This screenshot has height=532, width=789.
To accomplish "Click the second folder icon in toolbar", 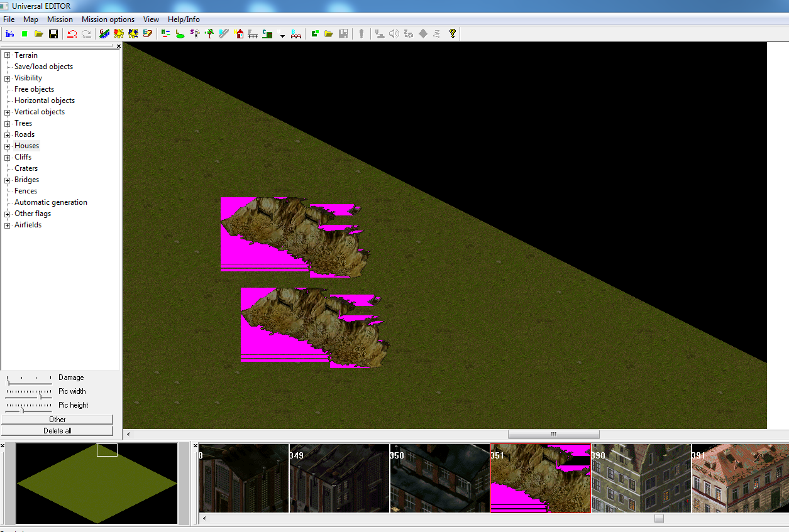I will 329,34.
